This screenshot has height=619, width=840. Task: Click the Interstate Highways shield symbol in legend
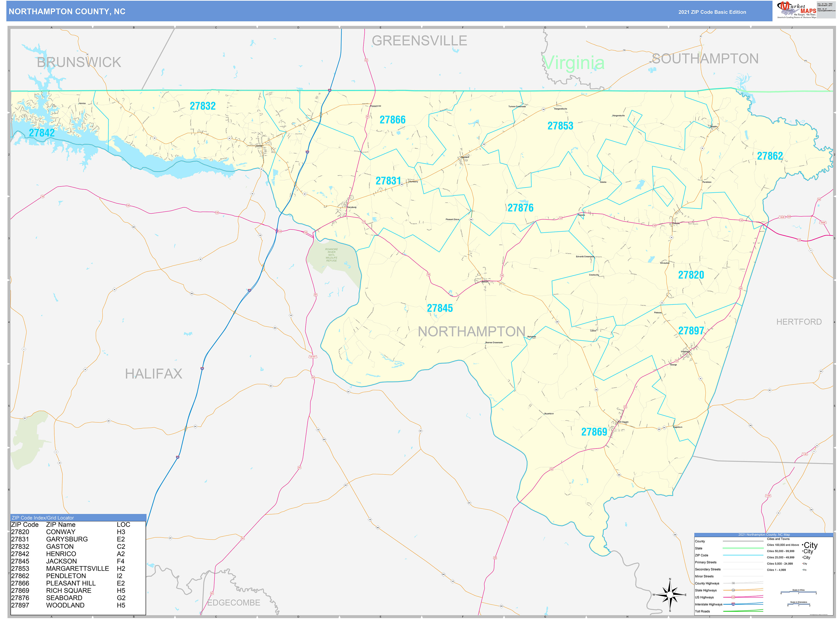pyautogui.click(x=733, y=604)
